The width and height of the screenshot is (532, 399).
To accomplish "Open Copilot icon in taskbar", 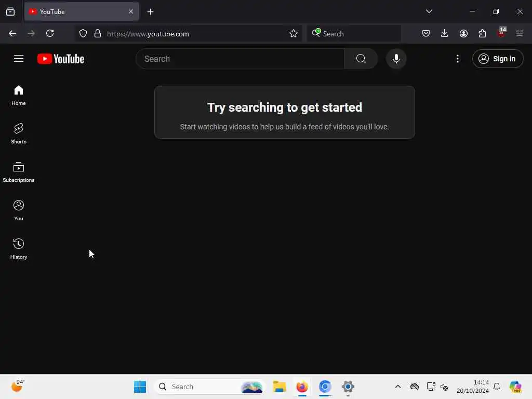I will click(x=515, y=387).
